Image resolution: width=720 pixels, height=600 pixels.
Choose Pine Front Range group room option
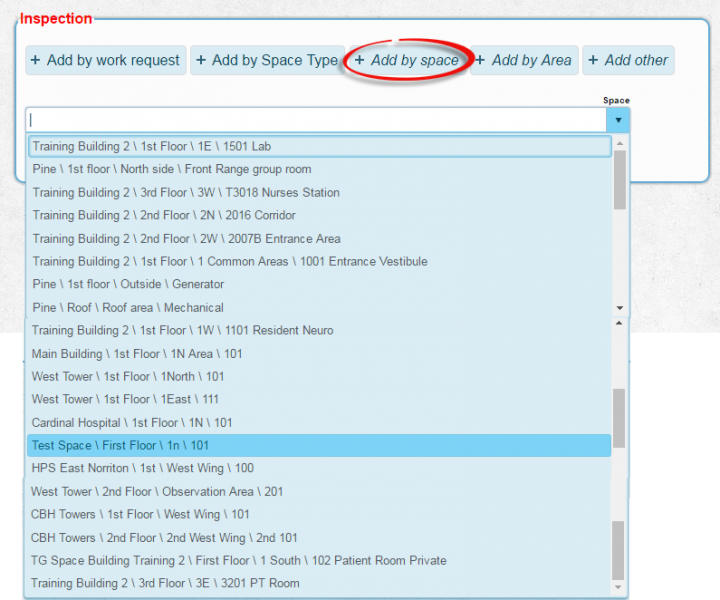click(318, 169)
